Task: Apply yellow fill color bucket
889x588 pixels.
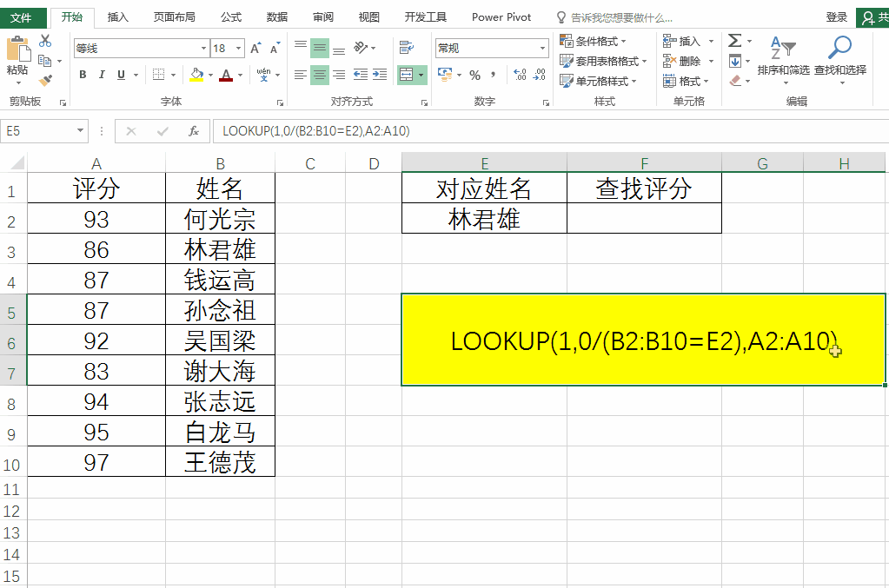Action: coord(196,74)
